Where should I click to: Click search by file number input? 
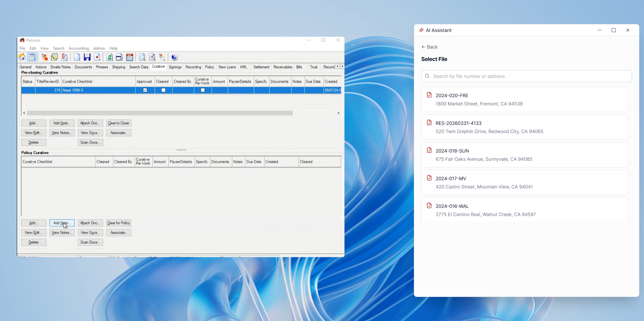[526, 76]
